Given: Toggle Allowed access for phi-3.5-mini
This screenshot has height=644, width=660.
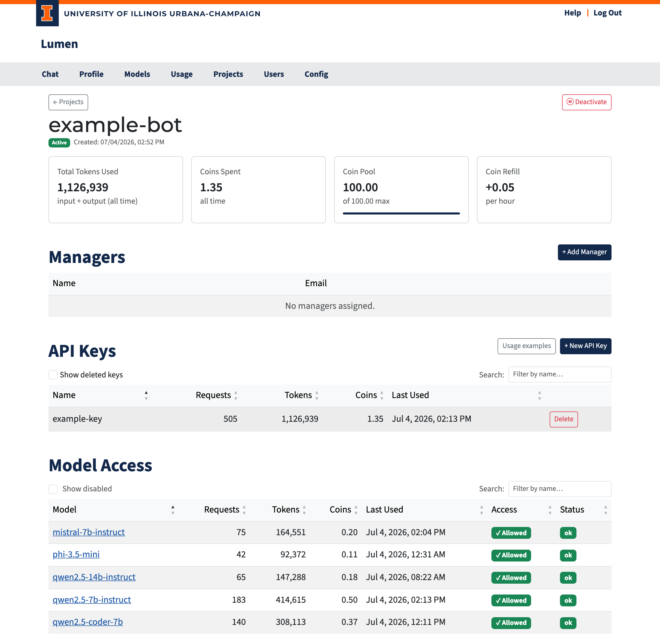Looking at the screenshot, I should click(x=511, y=555).
